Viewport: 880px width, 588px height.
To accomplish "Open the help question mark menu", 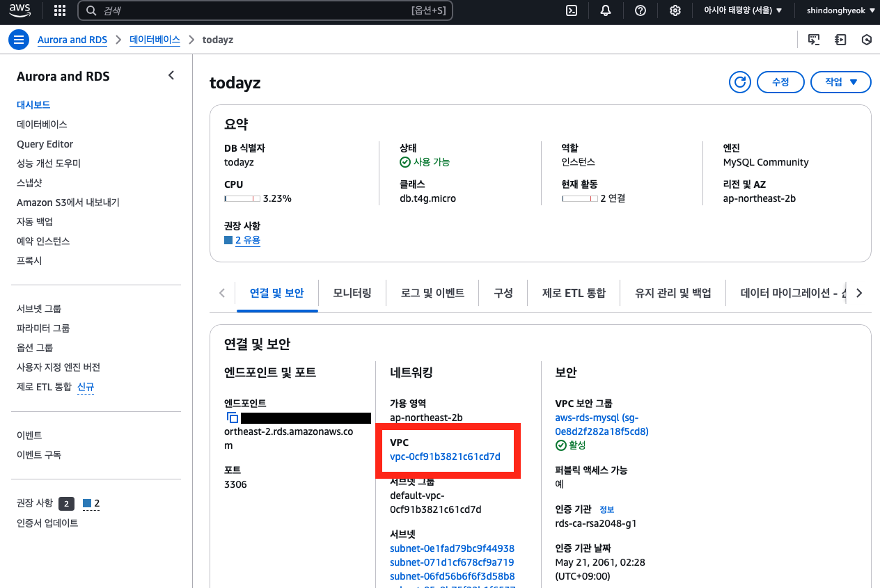I will (641, 10).
